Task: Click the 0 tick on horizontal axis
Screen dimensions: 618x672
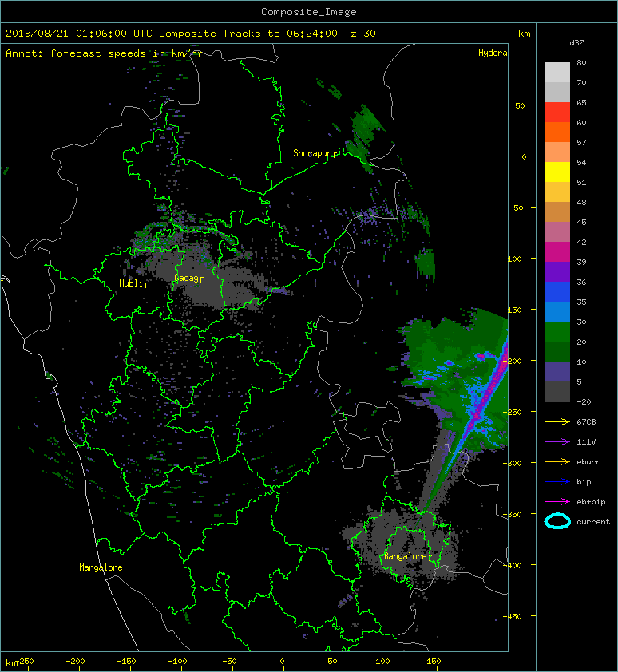Action: (x=282, y=662)
